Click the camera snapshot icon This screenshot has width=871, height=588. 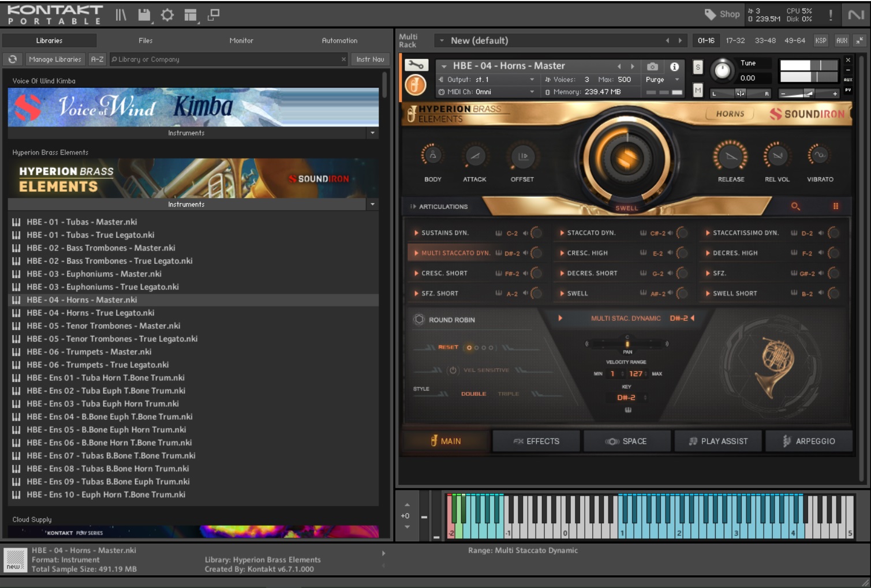(652, 66)
